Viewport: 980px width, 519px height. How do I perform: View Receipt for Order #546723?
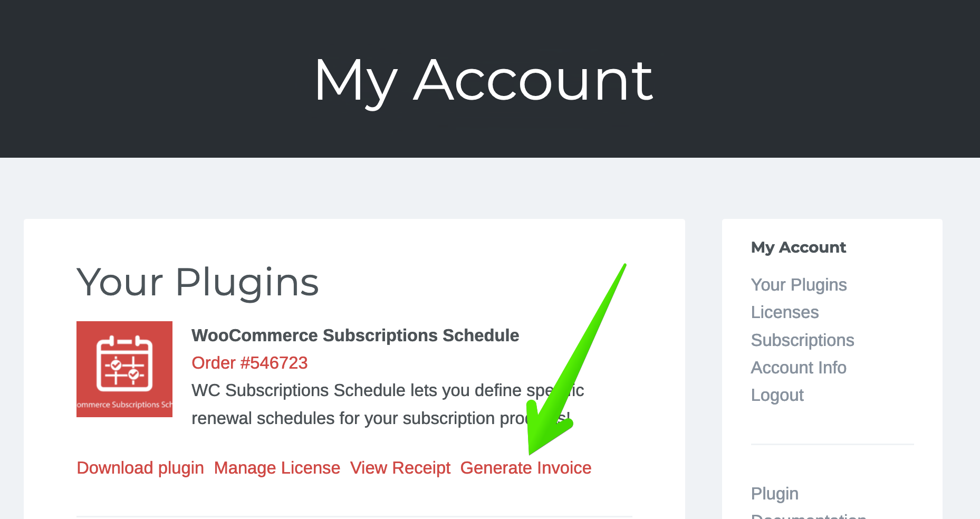(x=400, y=468)
